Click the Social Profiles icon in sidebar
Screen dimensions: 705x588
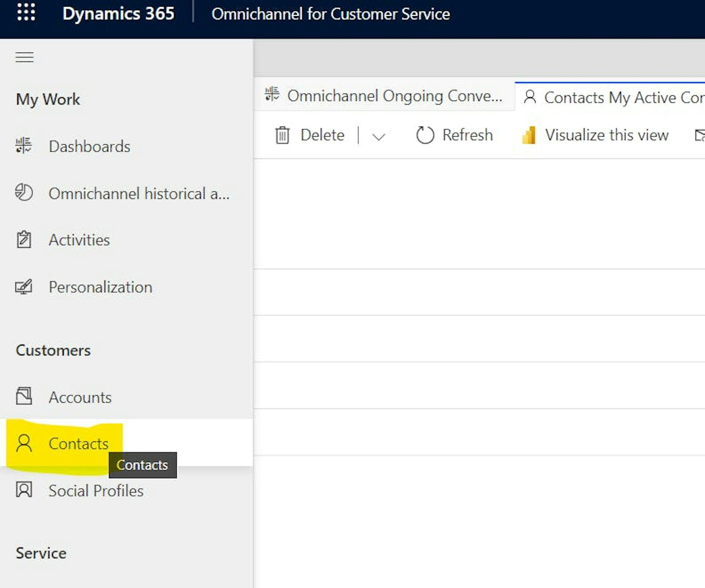click(23, 490)
